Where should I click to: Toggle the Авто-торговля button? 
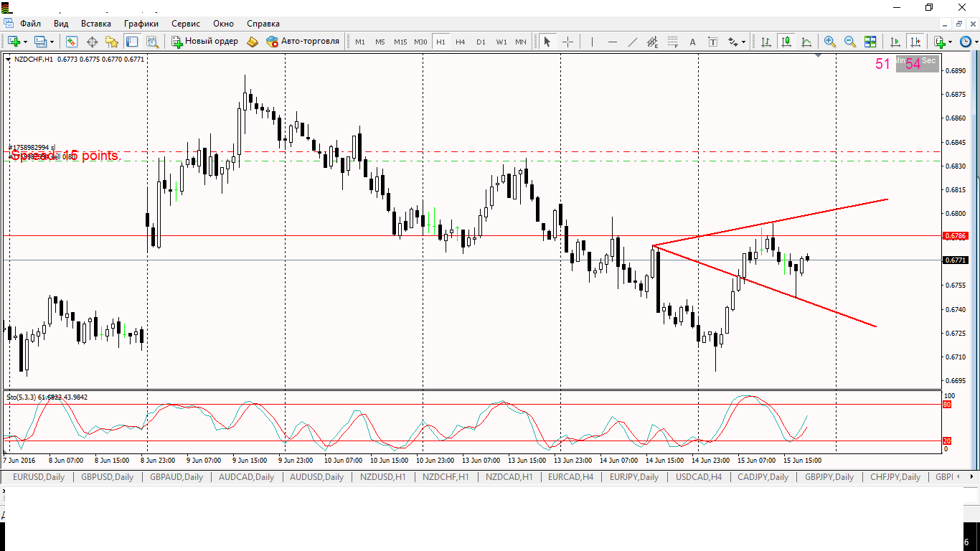pyautogui.click(x=302, y=42)
